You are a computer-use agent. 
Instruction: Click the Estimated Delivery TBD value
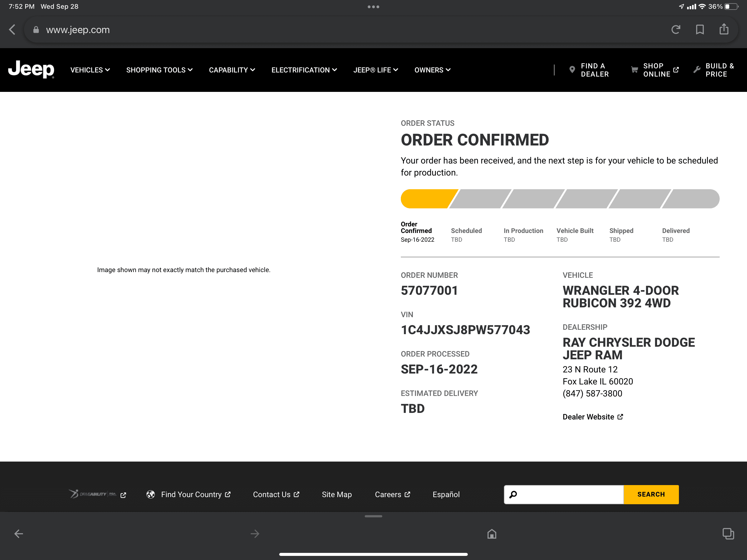tap(413, 409)
